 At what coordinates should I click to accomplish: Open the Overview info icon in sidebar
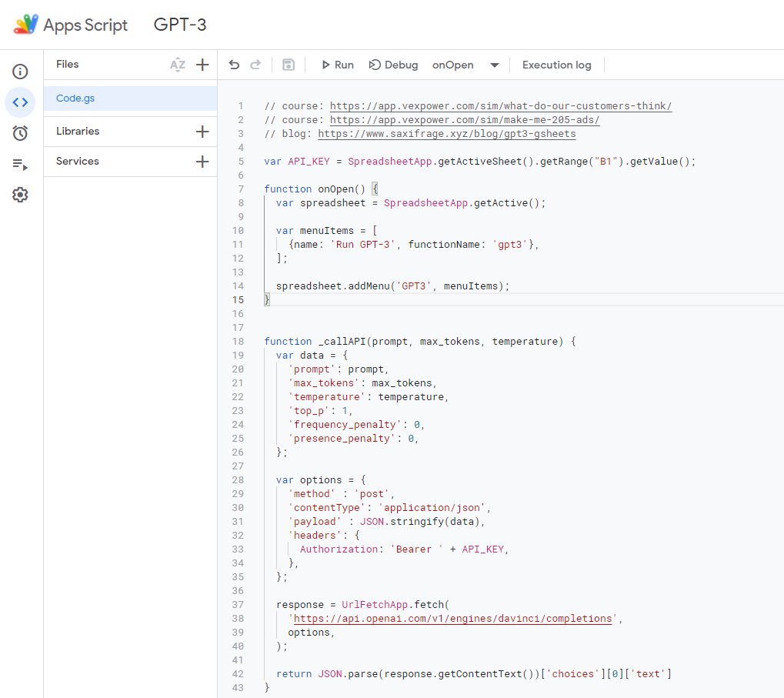pos(20,72)
